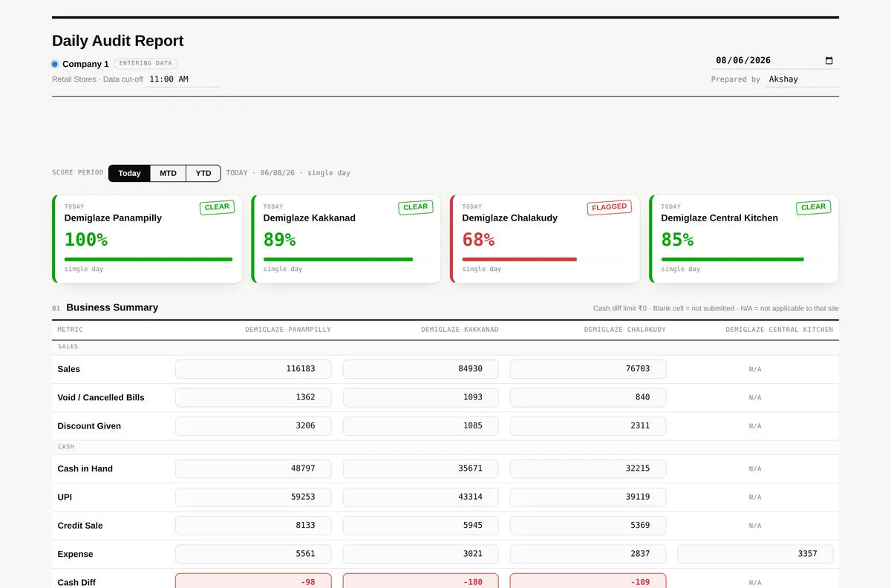Open the Demiglaze Central Kitchen score card
The image size is (891, 588).
(744, 239)
